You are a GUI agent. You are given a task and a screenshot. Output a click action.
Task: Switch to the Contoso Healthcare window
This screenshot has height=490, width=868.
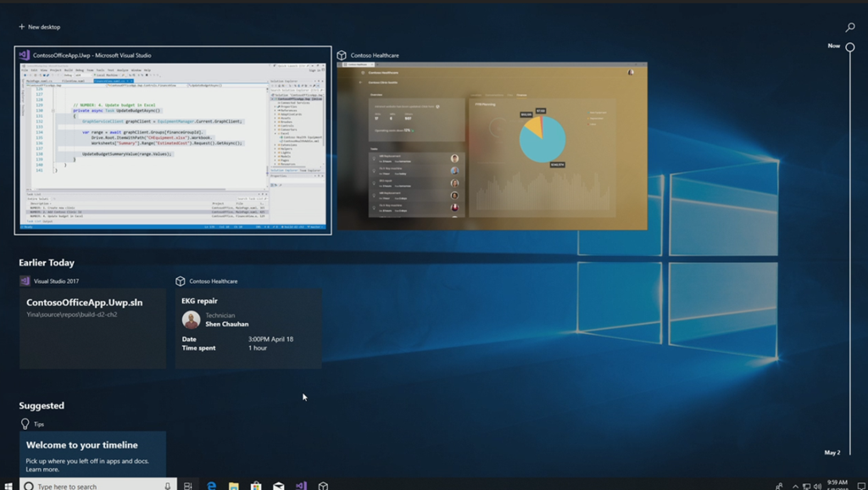pyautogui.click(x=492, y=146)
